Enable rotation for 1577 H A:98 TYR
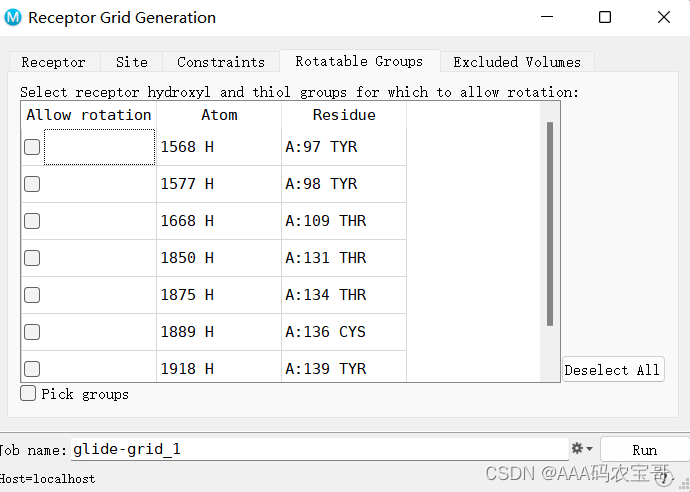The width and height of the screenshot is (690, 492). (x=32, y=184)
